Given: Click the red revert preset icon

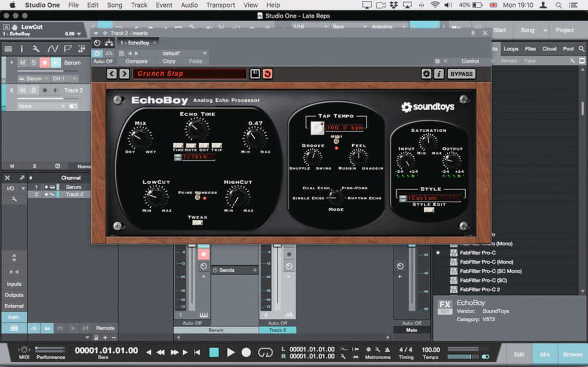Looking at the screenshot, I should [267, 74].
